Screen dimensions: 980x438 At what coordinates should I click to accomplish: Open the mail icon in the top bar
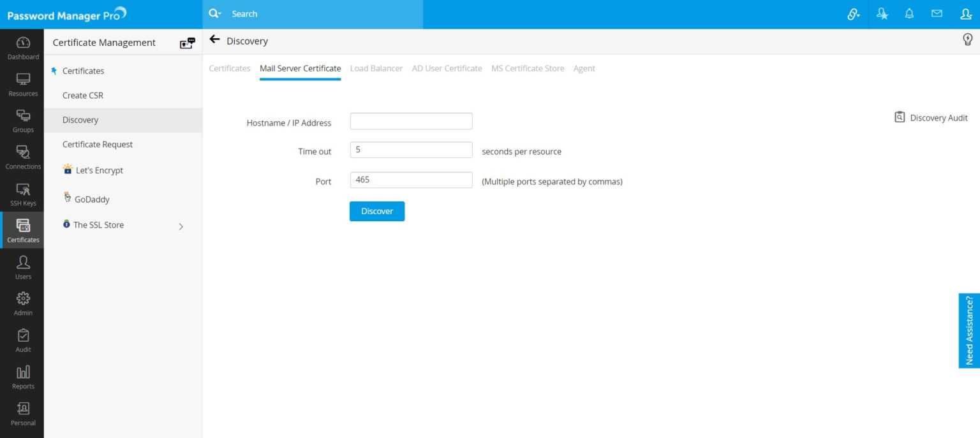(937, 13)
